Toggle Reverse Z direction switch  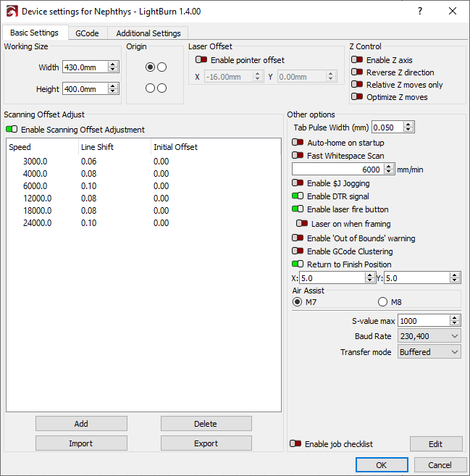click(x=357, y=72)
